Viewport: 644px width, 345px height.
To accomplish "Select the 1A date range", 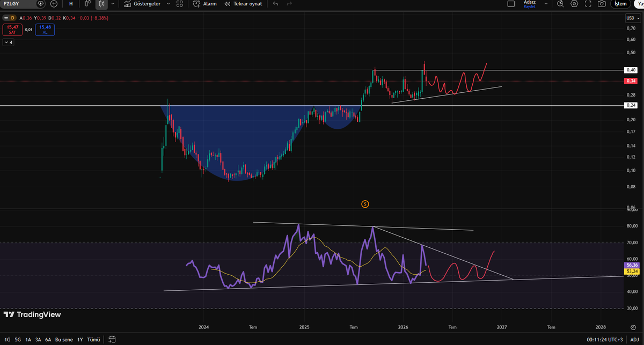I will click(28, 340).
